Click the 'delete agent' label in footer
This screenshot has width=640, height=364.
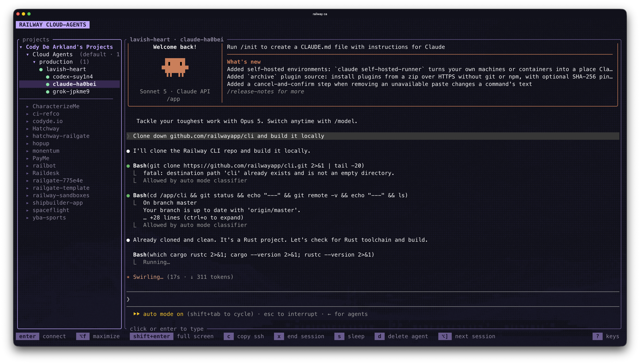pos(408,336)
